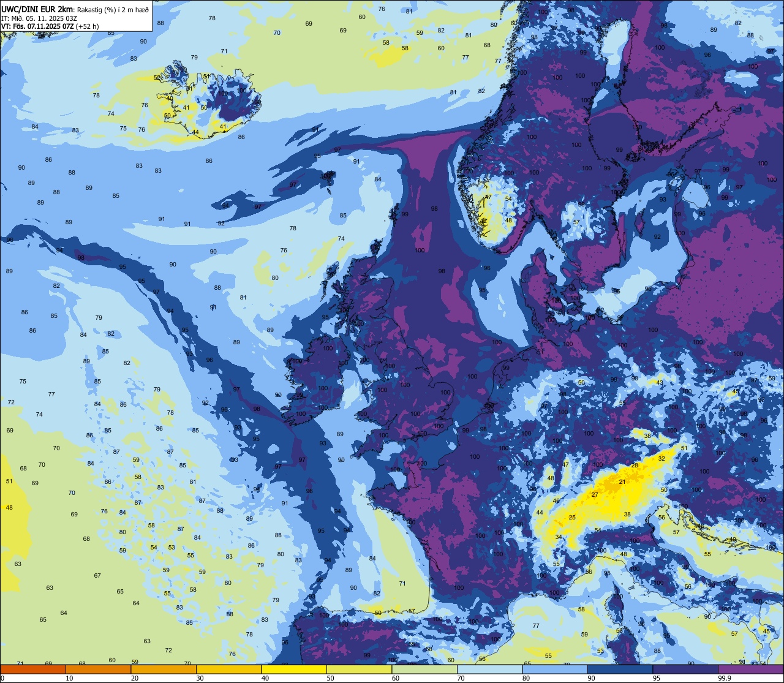784x683 pixels.
Task: Click the 'VT: Fös. 07.11.2025 07Z (+52 h)' line
Action: (50, 26)
